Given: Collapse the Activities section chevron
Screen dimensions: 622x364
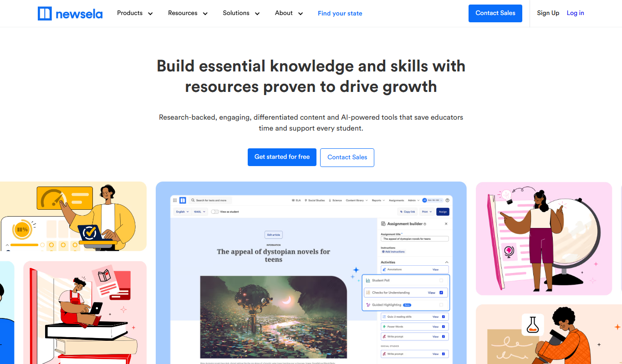Looking at the screenshot, I should point(447,262).
